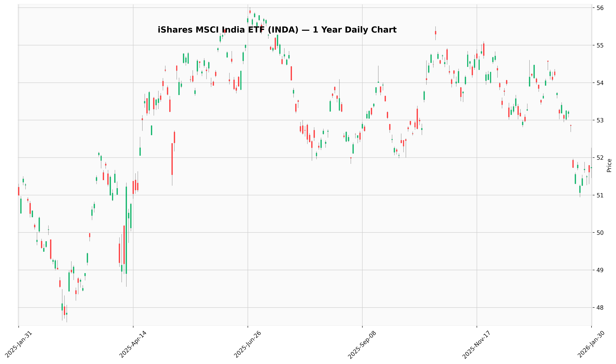Click the 54 price tick label

(600, 83)
